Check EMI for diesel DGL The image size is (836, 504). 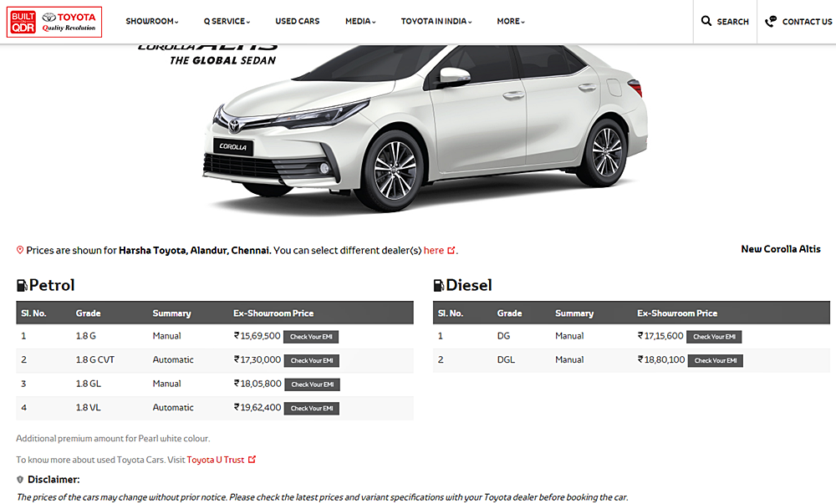(715, 361)
